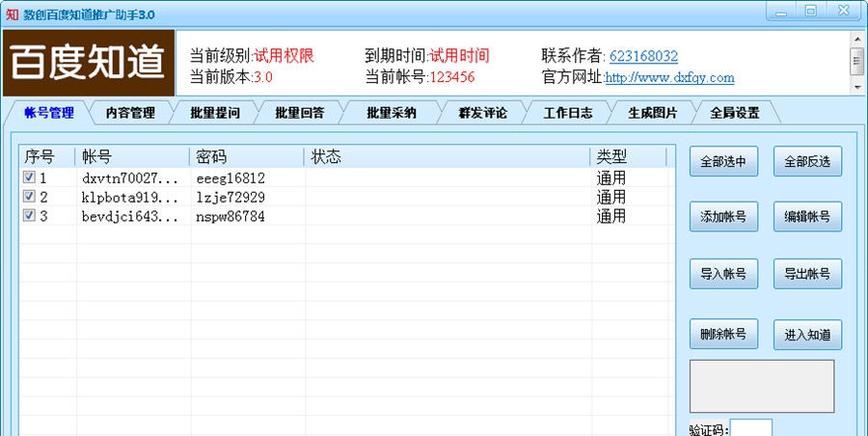Minimize the application window
This screenshot has height=436, width=868.
pos(781,11)
